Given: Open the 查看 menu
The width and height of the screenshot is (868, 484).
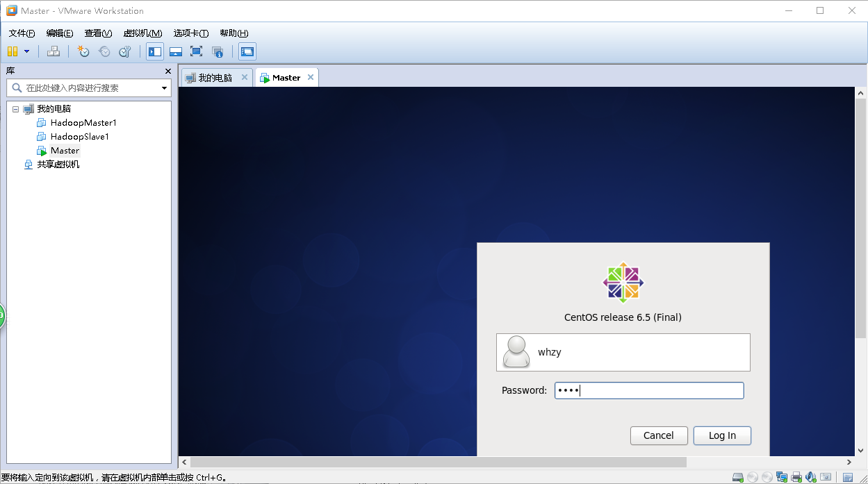Looking at the screenshot, I should click(x=98, y=33).
